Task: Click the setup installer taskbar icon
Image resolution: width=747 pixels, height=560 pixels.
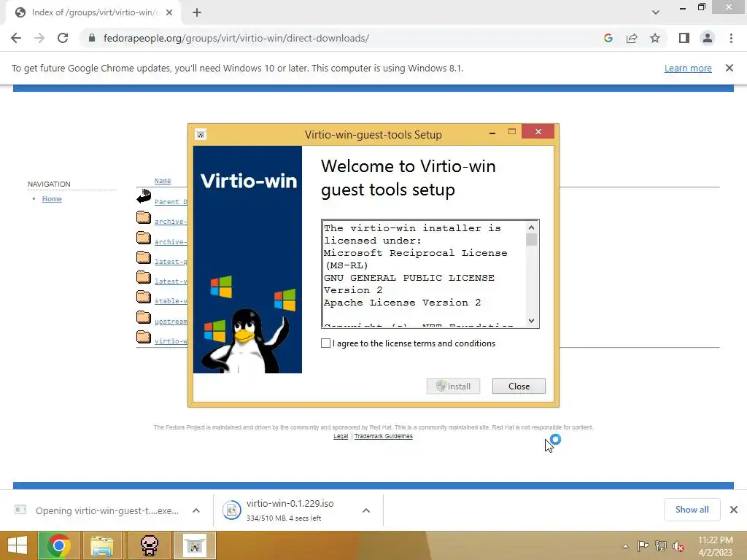Action: [x=194, y=545]
